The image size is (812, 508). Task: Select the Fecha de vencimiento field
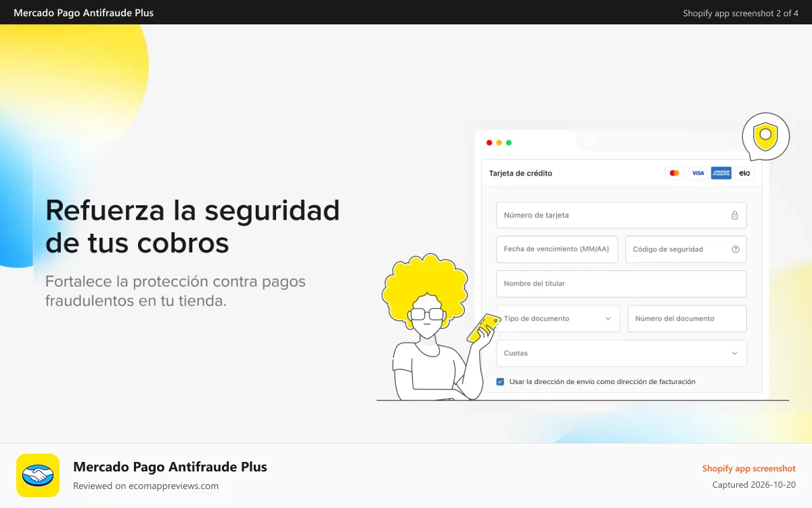[557, 249]
